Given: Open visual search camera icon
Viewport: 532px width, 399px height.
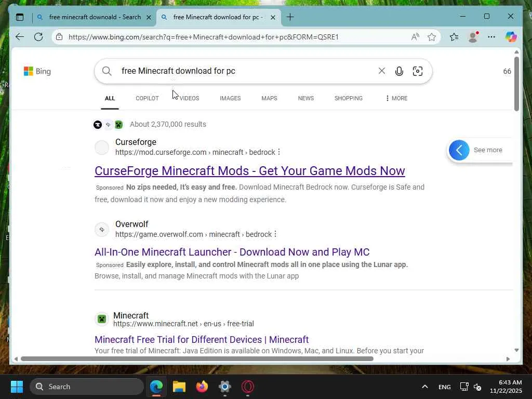Looking at the screenshot, I should 418,71.
